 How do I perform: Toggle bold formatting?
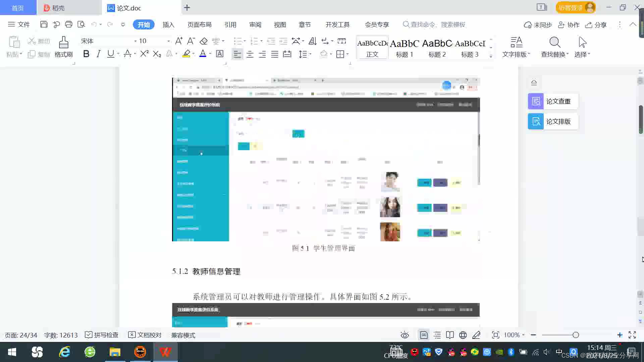86,54
